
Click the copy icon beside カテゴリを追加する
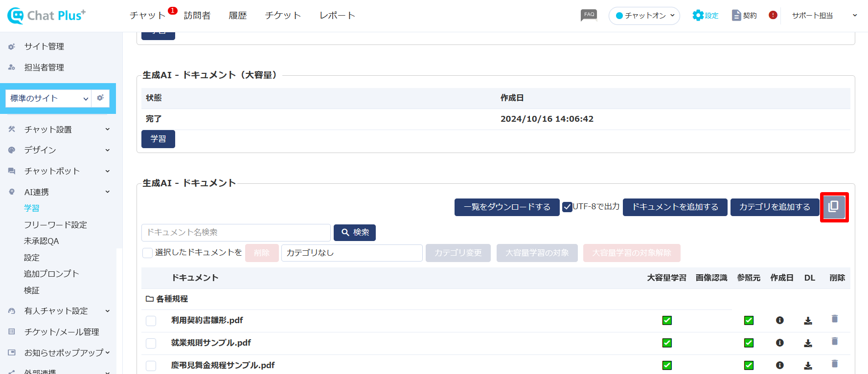pyautogui.click(x=834, y=207)
